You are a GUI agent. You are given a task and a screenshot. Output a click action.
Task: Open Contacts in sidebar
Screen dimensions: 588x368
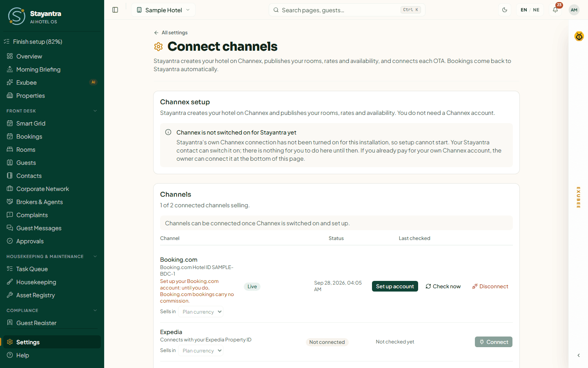[x=52, y=176]
